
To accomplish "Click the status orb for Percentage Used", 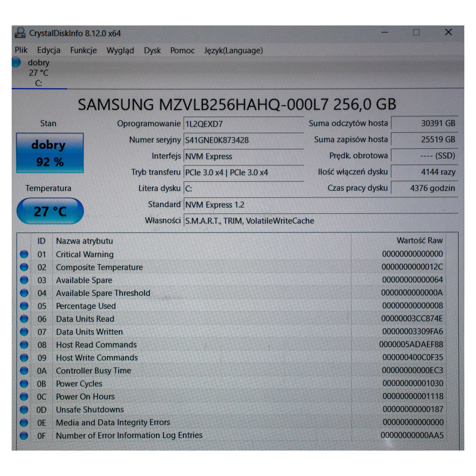I will tap(24, 306).
